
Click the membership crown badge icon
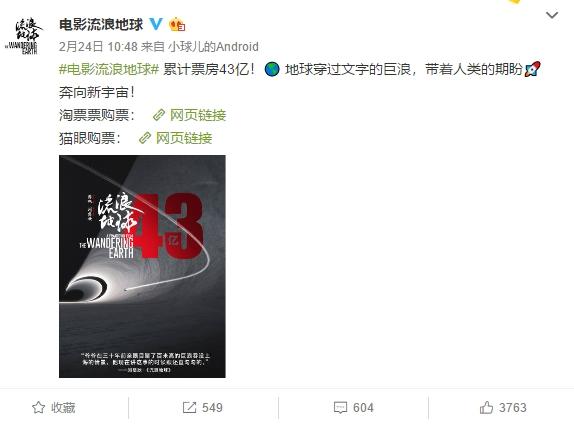tap(177, 24)
